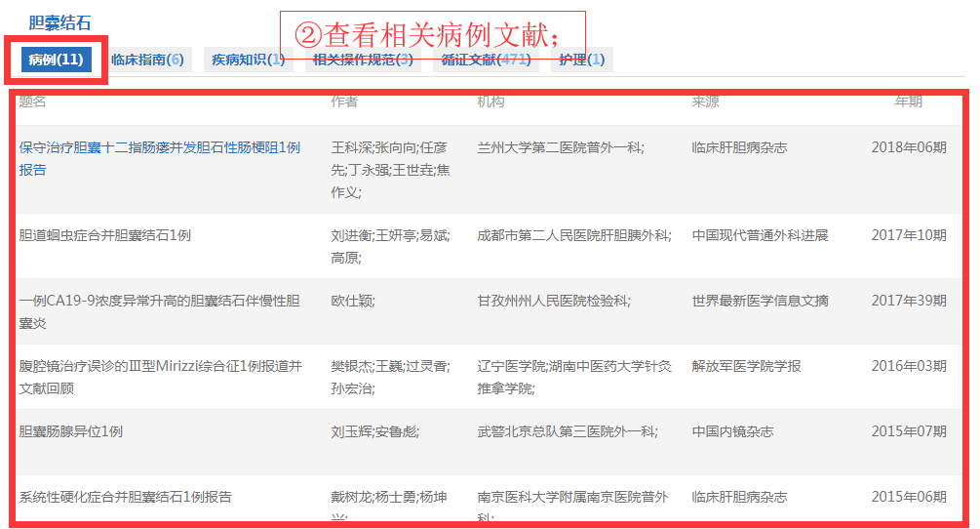
Task: Click authors cell 樊银杰;王巍;过灵香;孙宏治
Action: coord(391,377)
